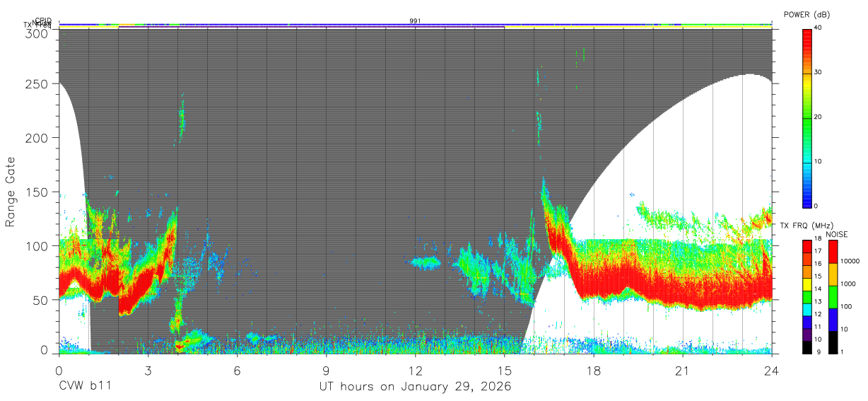Click the x-axis tick label 21
This screenshot has width=868, height=401.
coord(682,370)
